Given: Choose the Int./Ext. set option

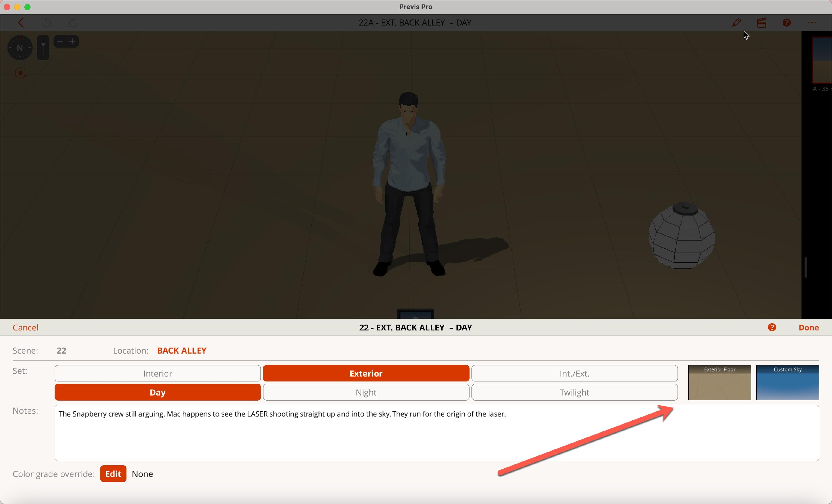Looking at the screenshot, I should click(x=574, y=373).
